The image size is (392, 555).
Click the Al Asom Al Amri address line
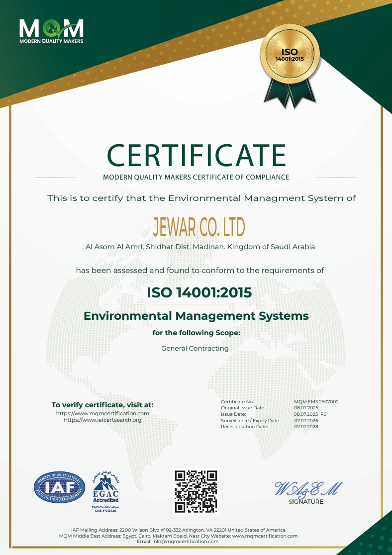200,247
